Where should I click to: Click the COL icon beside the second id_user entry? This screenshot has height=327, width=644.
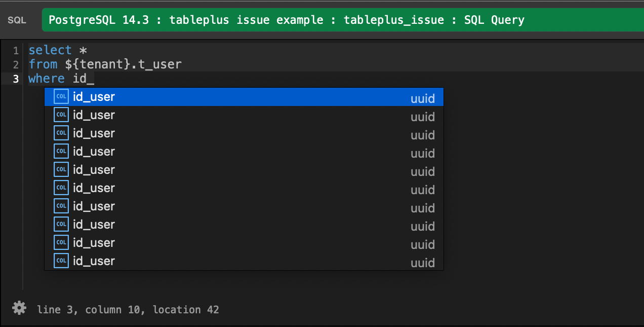click(x=61, y=115)
